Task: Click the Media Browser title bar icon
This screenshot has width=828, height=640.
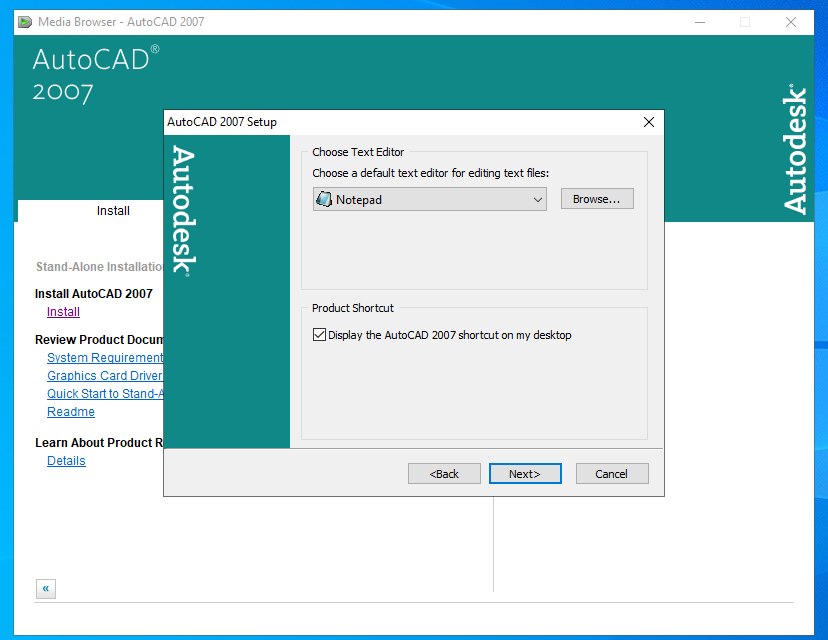Action: [25, 22]
